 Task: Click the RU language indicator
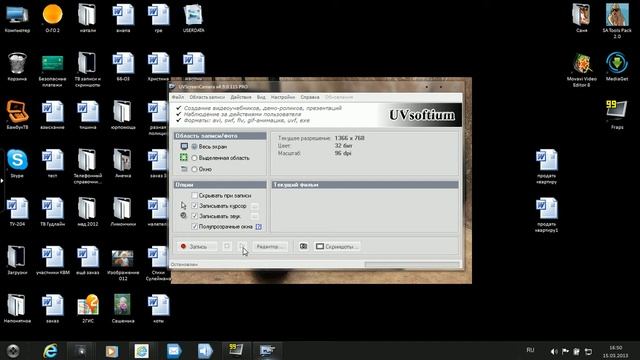530,350
